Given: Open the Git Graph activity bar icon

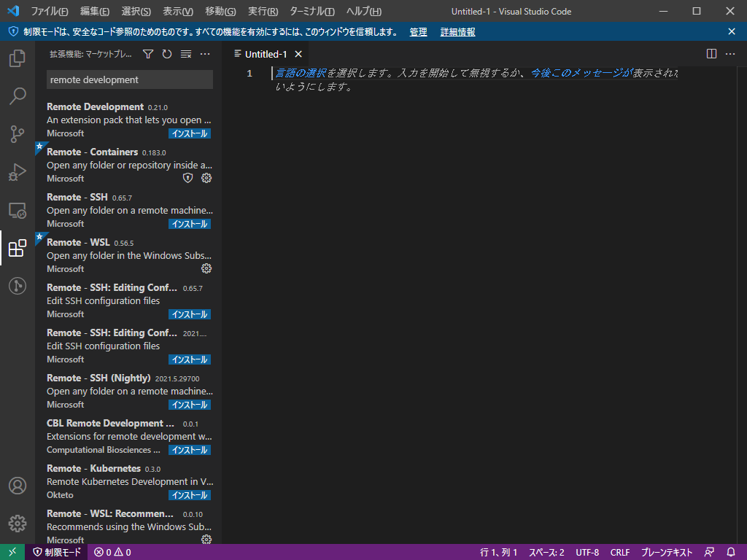Looking at the screenshot, I should pos(18,286).
